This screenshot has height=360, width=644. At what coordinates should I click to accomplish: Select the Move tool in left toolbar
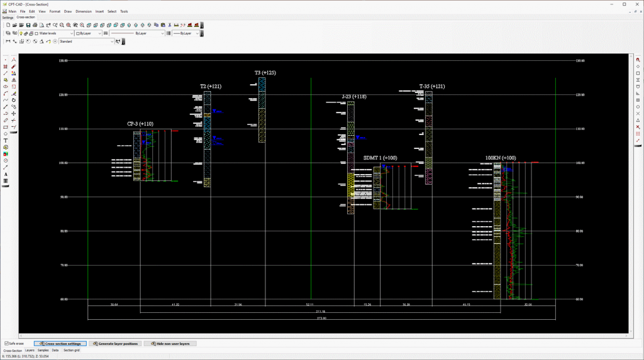pos(14,114)
